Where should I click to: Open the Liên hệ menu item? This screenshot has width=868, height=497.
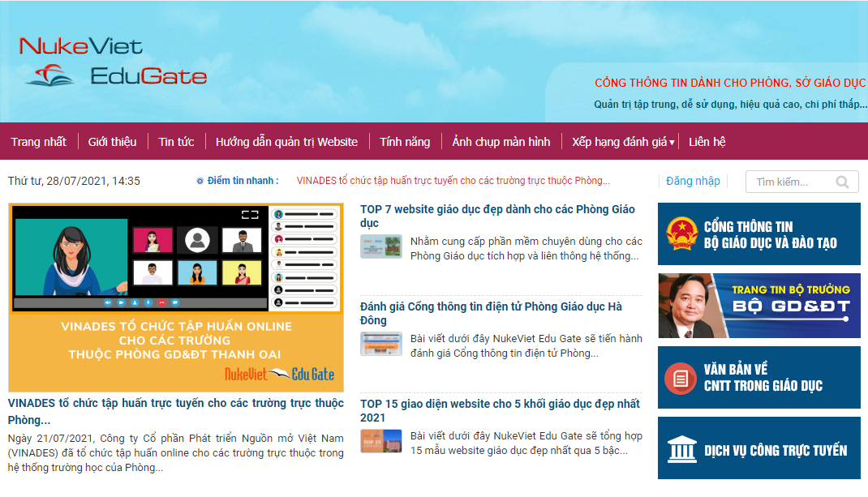[707, 142]
